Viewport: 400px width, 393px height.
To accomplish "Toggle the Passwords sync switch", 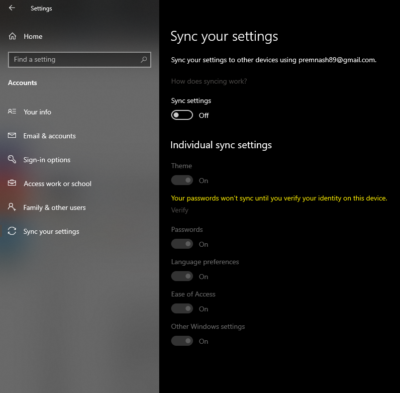I will pyautogui.click(x=182, y=244).
